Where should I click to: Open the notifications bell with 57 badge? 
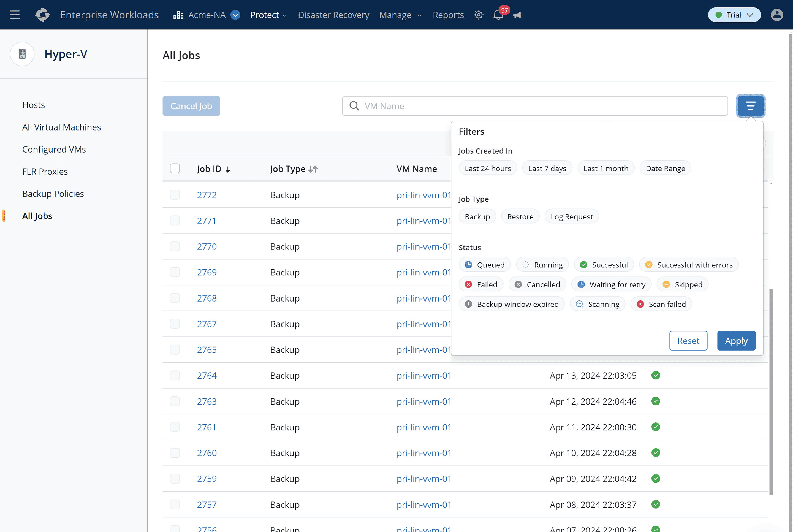[499, 15]
